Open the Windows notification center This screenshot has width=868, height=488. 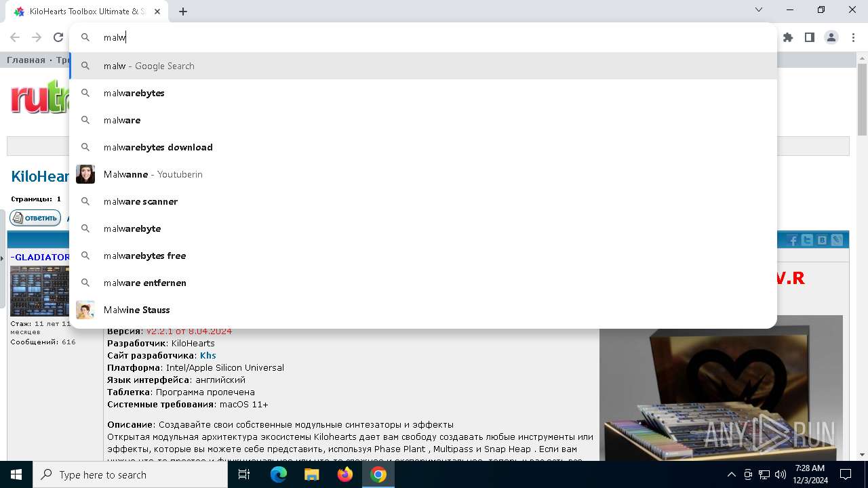point(846,474)
